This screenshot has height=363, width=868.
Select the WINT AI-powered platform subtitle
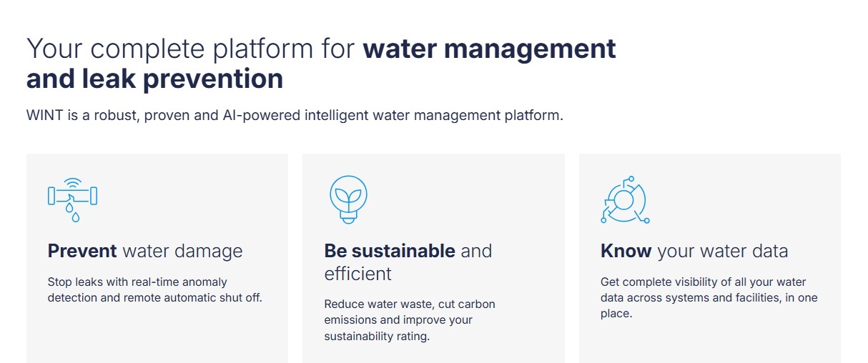[x=295, y=115]
